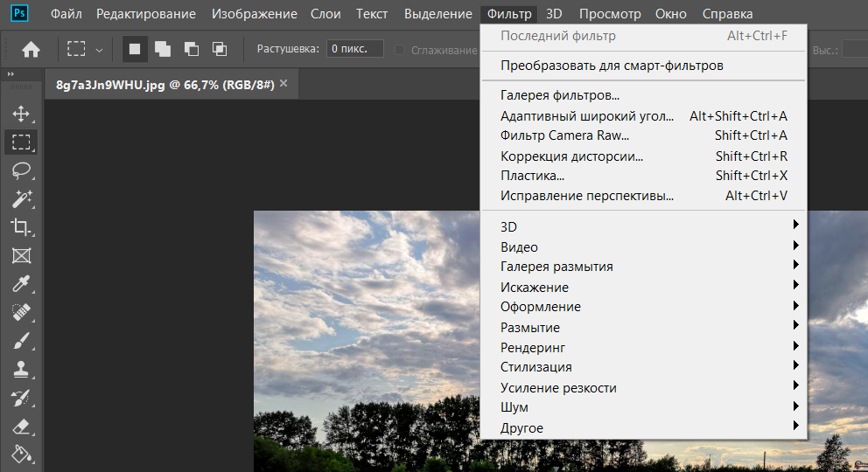Choose the Intersect with selection mode

click(220, 49)
